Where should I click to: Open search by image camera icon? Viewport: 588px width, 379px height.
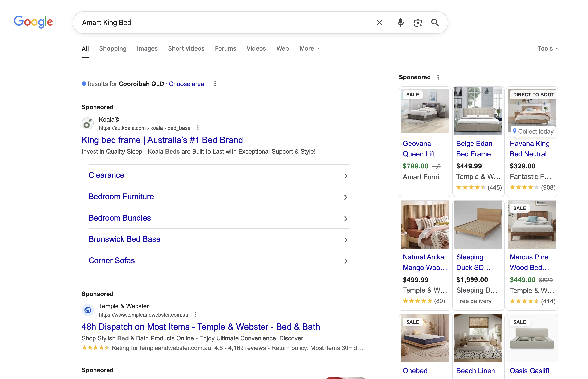tap(418, 23)
